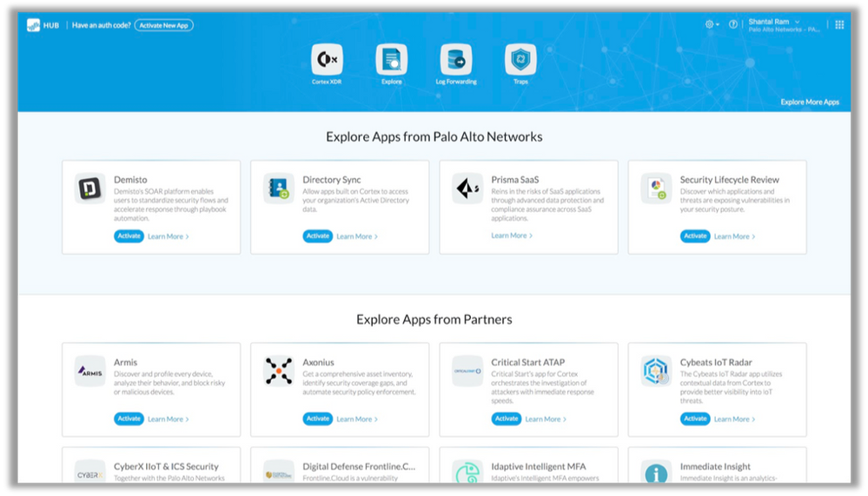Click the Immediate Insight info logo
This screenshot has width=868, height=496.
pyautogui.click(x=656, y=473)
